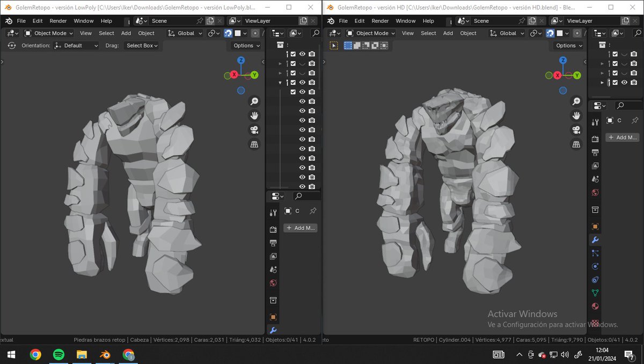The width and height of the screenshot is (644, 364).
Task: Toggle first outliner eye icon in LowPoly window
Action: [x=302, y=54]
